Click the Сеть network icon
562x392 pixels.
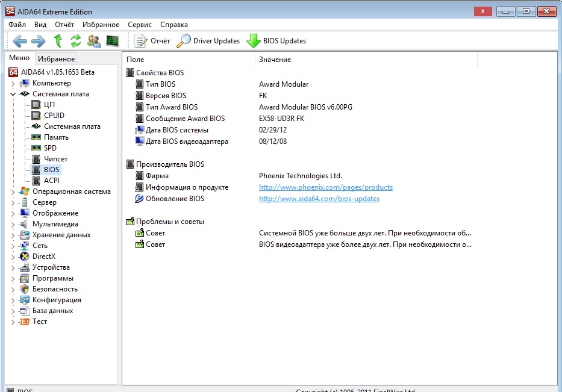point(24,246)
